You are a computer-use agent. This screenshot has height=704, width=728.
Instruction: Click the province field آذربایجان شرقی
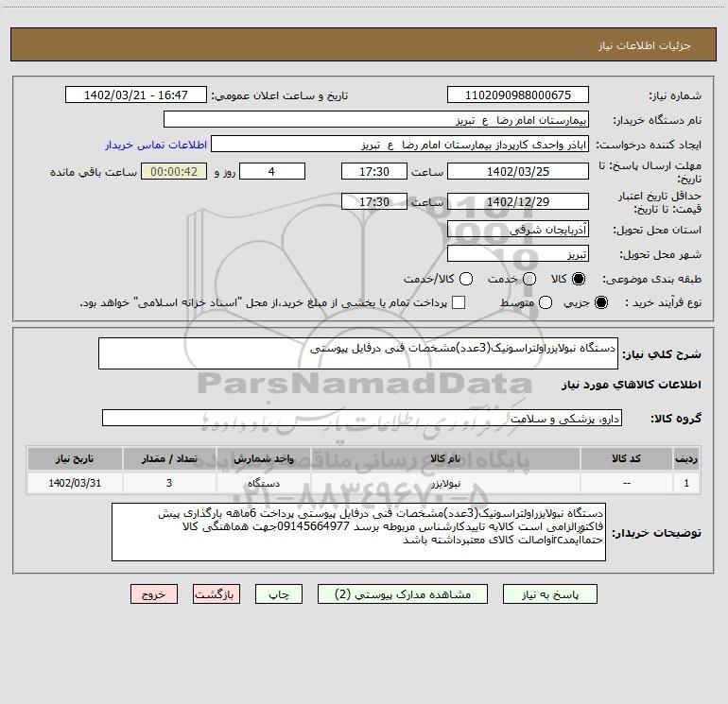518,229
